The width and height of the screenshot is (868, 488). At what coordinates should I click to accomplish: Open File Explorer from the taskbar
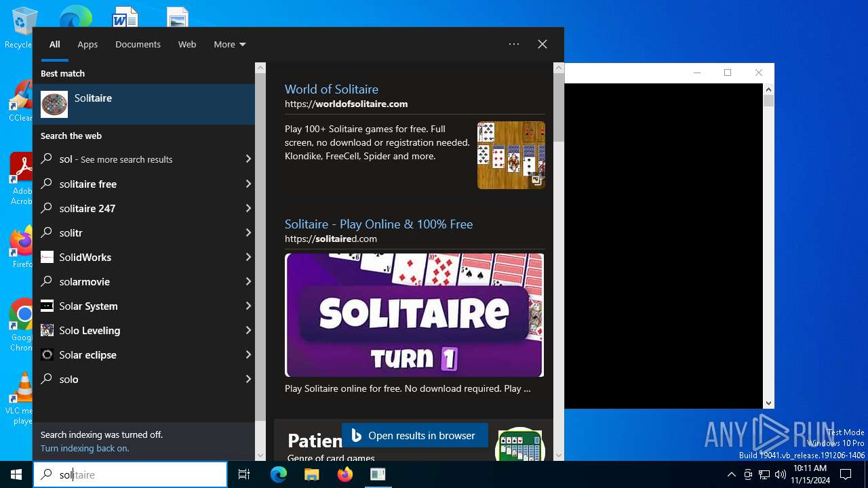coord(311,474)
